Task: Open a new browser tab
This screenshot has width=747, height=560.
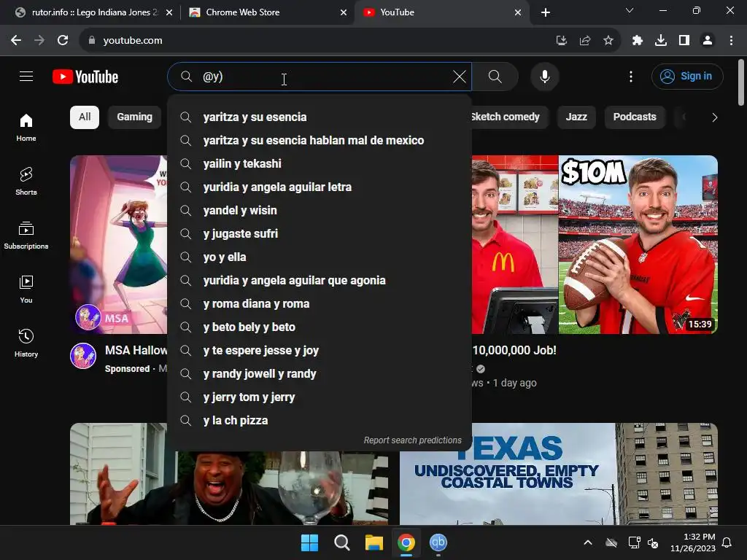Action: (x=546, y=12)
